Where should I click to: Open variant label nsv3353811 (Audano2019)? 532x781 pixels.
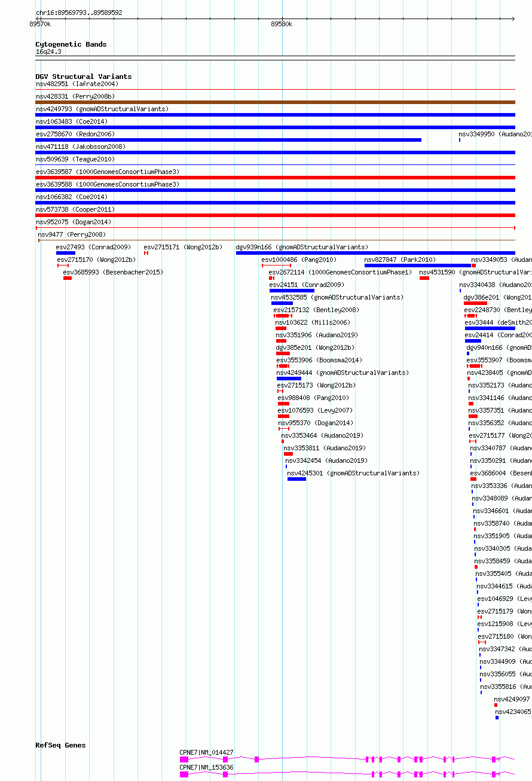click(325, 448)
